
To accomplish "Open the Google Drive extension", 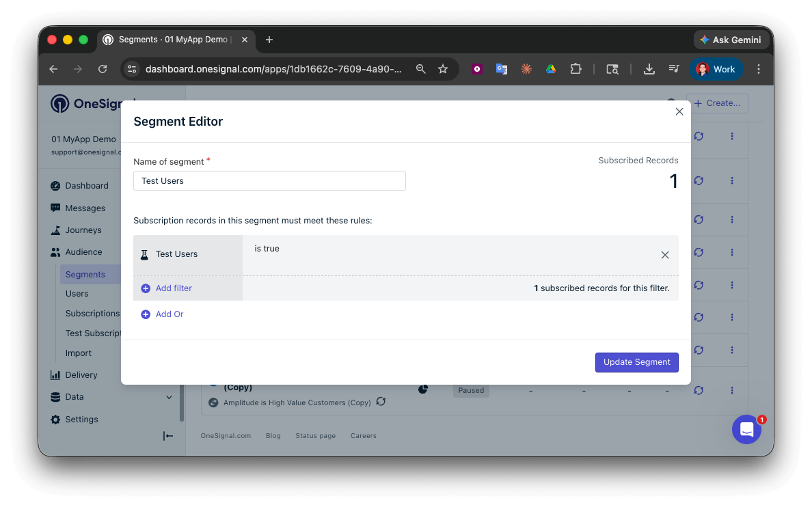I will point(550,69).
